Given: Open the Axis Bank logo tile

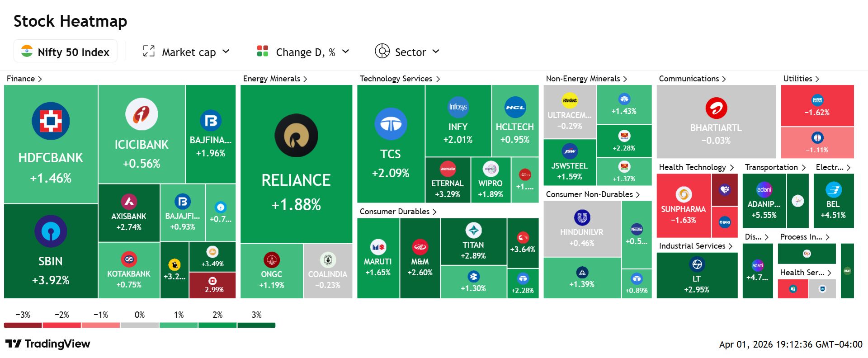Looking at the screenshot, I should pos(129,202).
